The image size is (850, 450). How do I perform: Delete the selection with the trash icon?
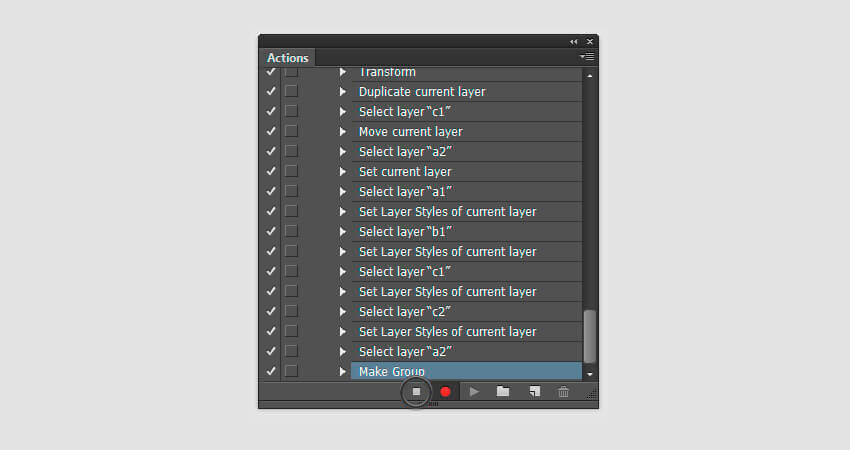[x=563, y=391]
